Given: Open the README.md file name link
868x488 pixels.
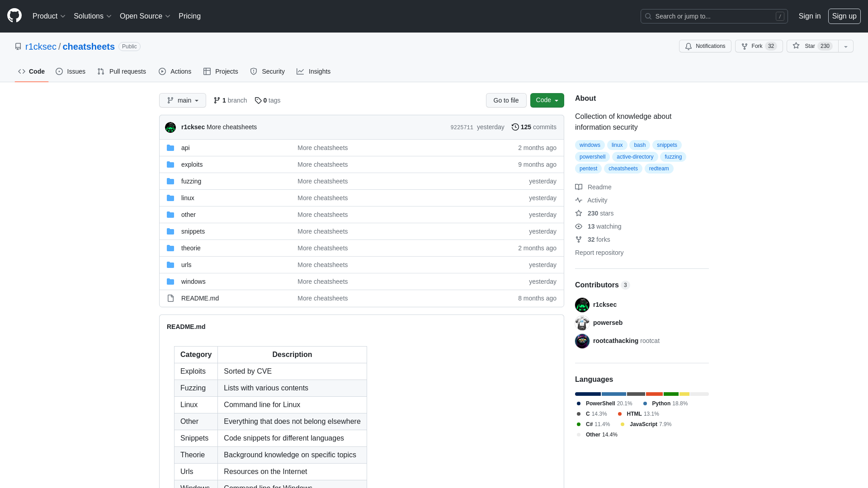Looking at the screenshot, I should [x=200, y=298].
